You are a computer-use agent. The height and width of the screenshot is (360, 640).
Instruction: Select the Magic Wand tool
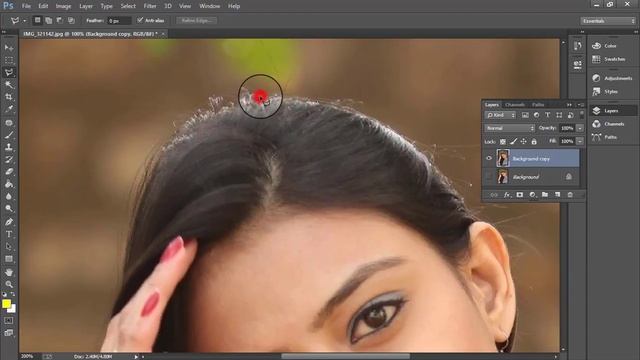coord(9,84)
